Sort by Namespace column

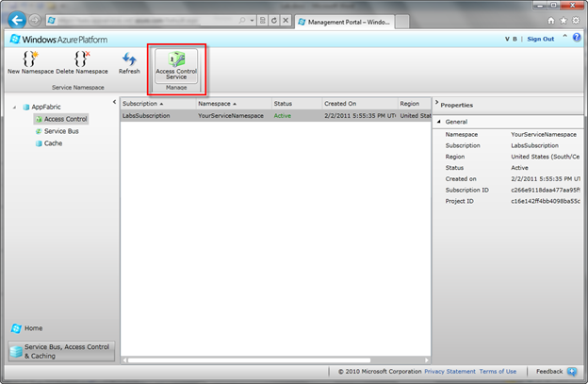click(234, 104)
